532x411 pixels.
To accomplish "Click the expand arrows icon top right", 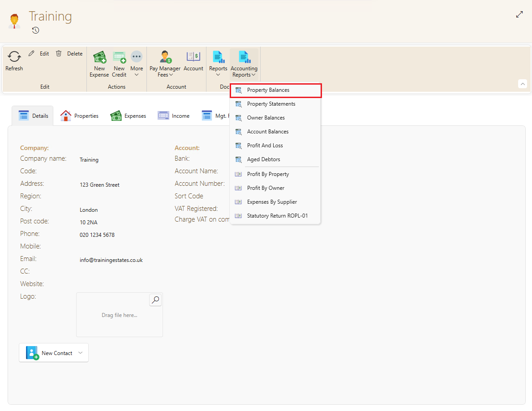I will coord(519,14).
